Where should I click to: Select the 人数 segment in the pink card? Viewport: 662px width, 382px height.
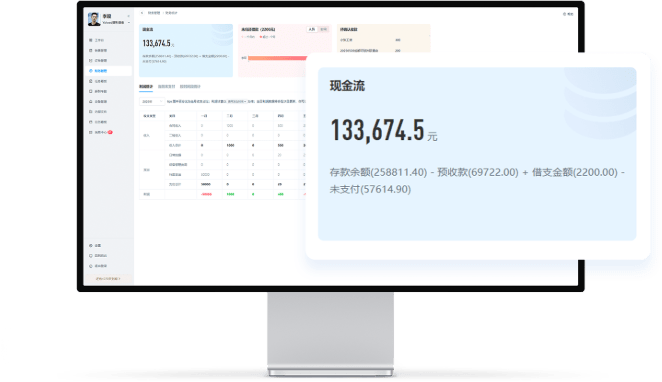(312, 30)
